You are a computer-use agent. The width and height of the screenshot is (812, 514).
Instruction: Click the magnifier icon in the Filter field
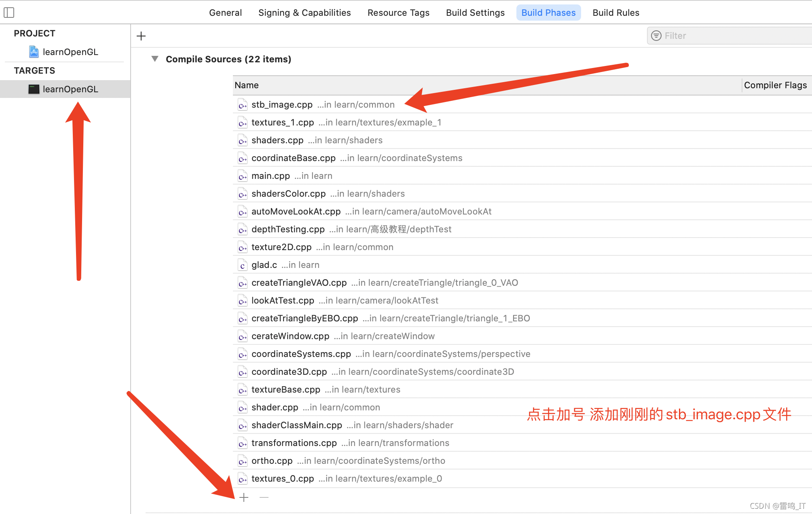click(x=656, y=36)
